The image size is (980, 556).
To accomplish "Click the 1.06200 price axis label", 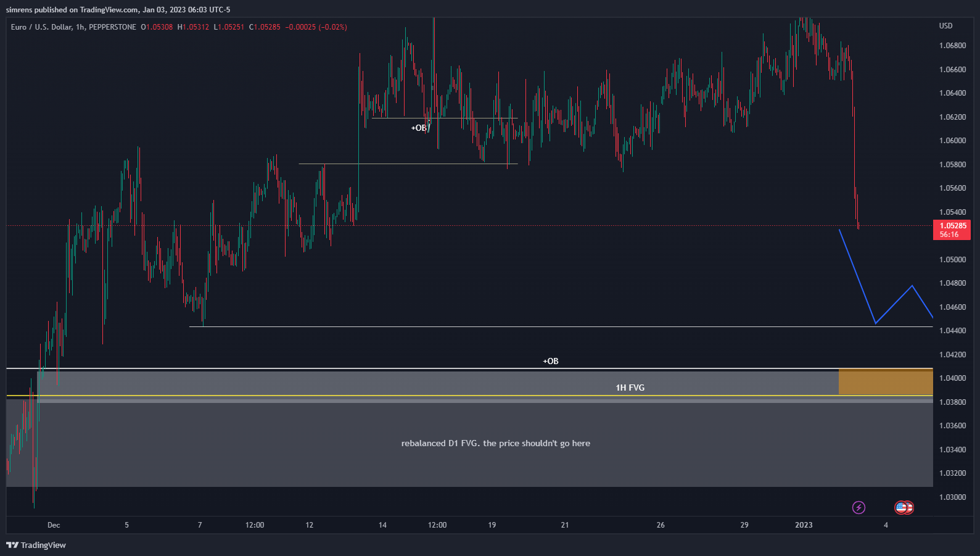I will [x=952, y=117].
